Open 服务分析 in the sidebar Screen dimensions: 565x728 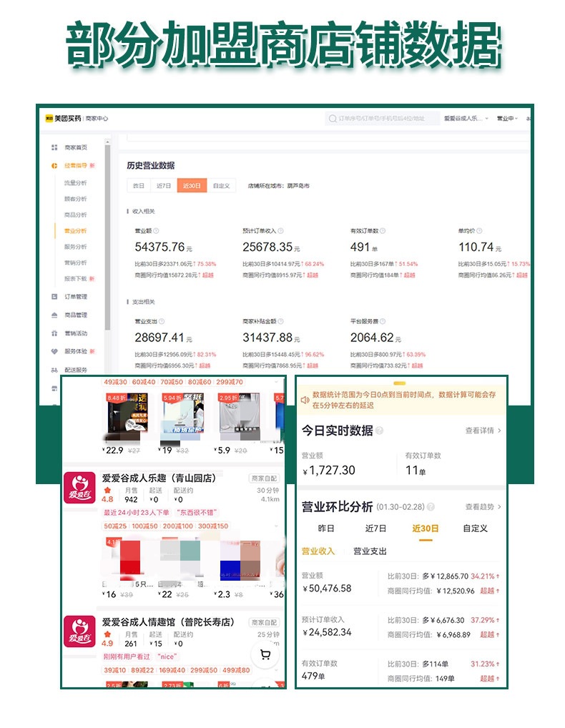[x=75, y=247]
